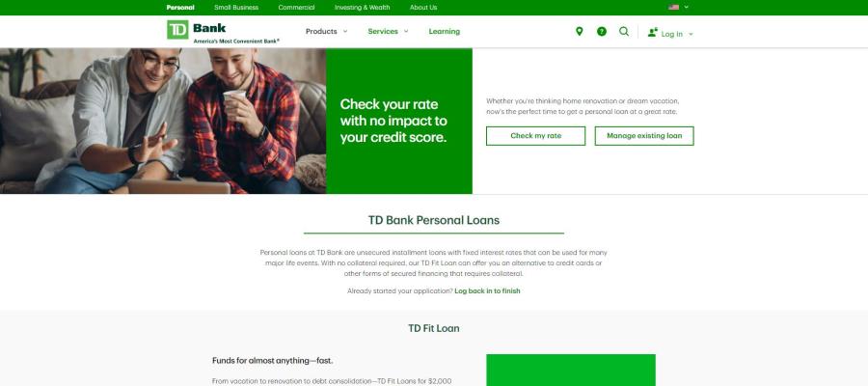Switch to the Commercial tab

pyautogui.click(x=296, y=7)
